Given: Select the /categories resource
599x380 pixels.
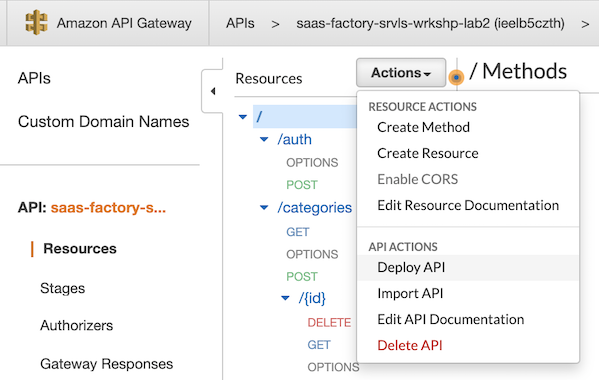Looking at the screenshot, I should pyautogui.click(x=315, y=208).
